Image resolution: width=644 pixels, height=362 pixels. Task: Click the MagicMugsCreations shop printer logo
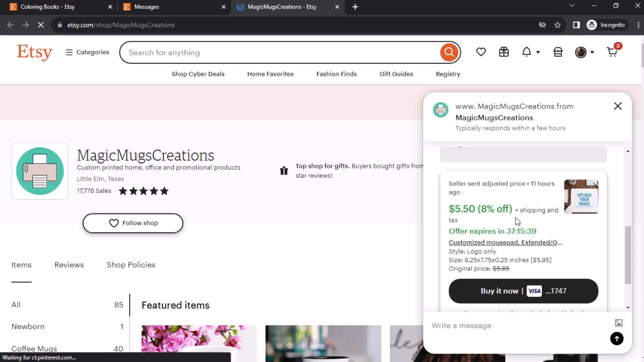tap(40, 171)
